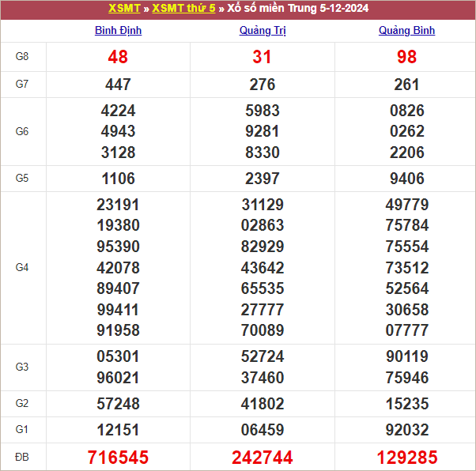476x471 pixels.
Task: Click G6 number 0262
Action: click(406, 131)
